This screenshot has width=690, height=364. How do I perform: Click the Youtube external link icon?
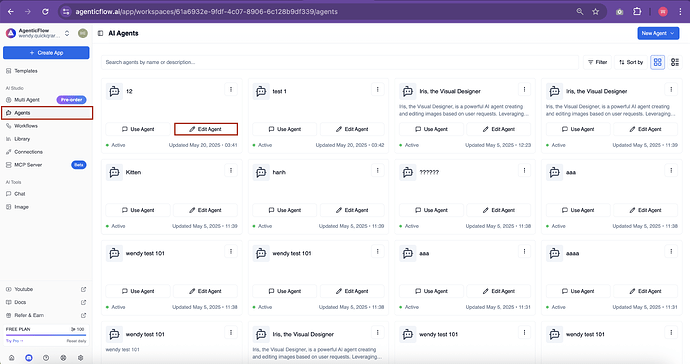(84, 289)
